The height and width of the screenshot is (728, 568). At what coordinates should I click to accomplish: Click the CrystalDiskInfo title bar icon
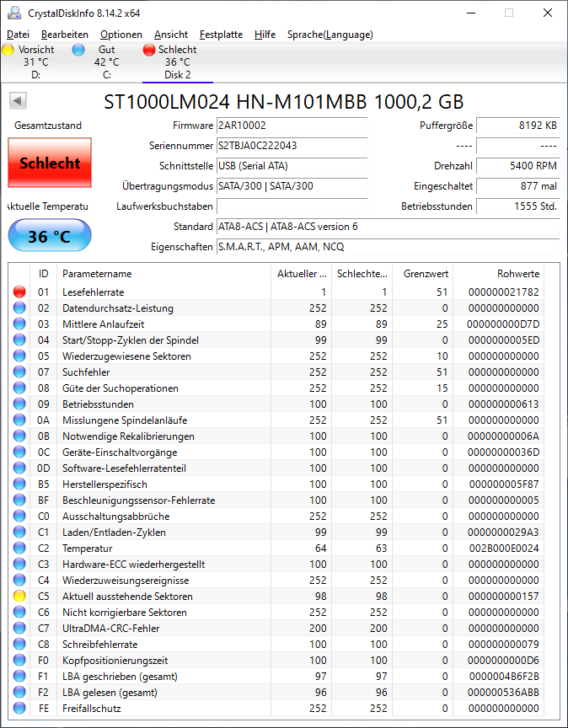point(14,13)
